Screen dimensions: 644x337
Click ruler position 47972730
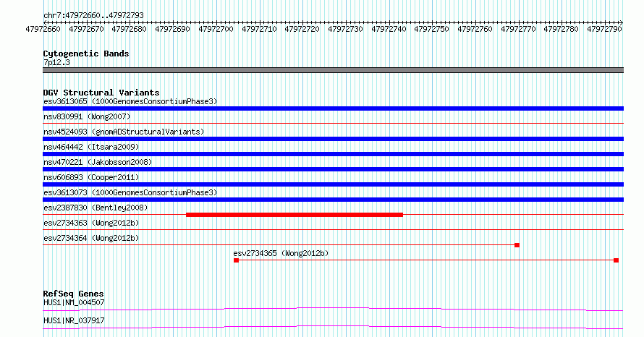click(x=345, y=29)
